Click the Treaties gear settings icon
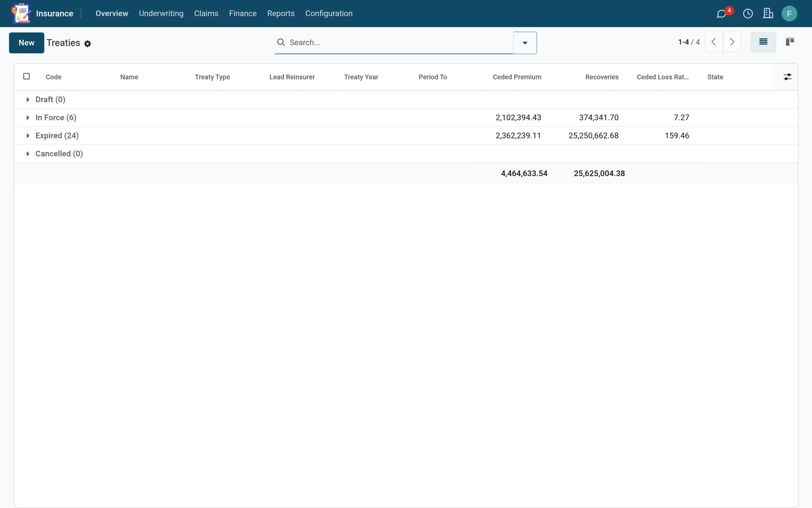 tap(88, 44)
